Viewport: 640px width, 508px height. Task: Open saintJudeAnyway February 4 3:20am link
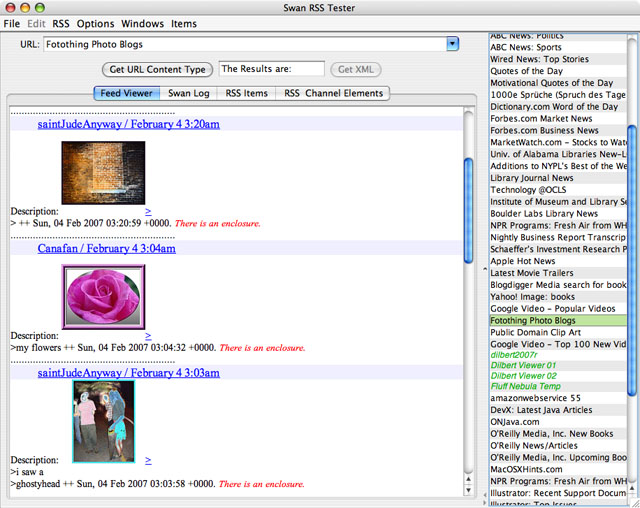point(128,124)
